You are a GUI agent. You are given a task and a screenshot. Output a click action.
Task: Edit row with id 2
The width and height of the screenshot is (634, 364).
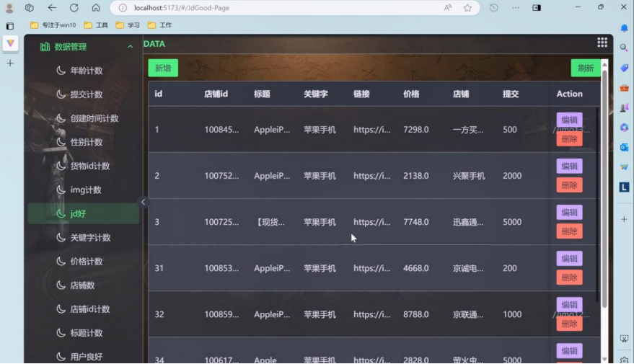click(x=569, y=166)
